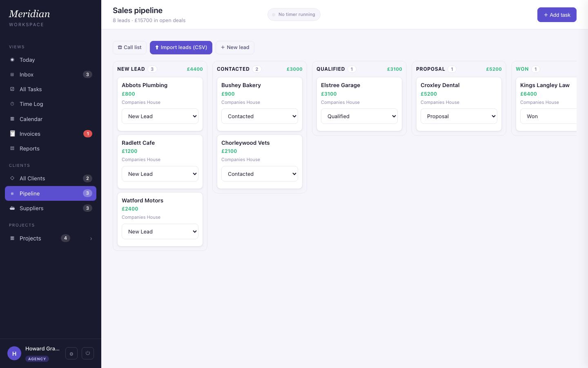Click the power logout icon
This screenshot has height=368, width=588.
(88, 353)
